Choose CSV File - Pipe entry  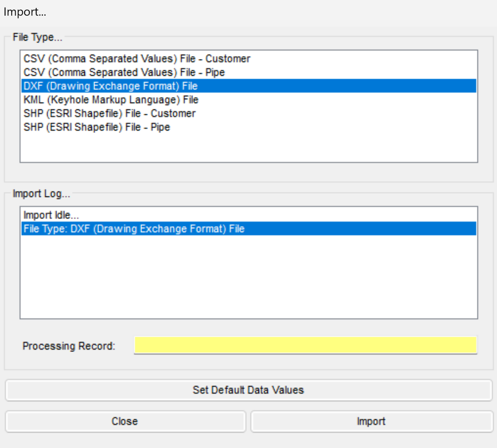click(x=249, y=72)
